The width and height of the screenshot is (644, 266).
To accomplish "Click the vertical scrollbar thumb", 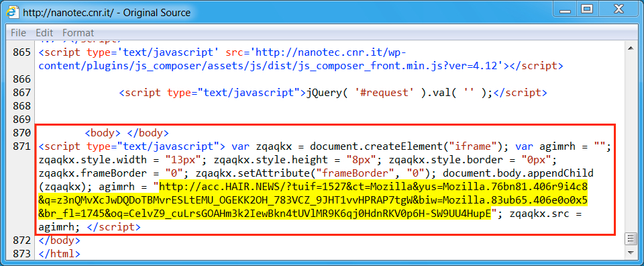I will [x=630, y=238].
